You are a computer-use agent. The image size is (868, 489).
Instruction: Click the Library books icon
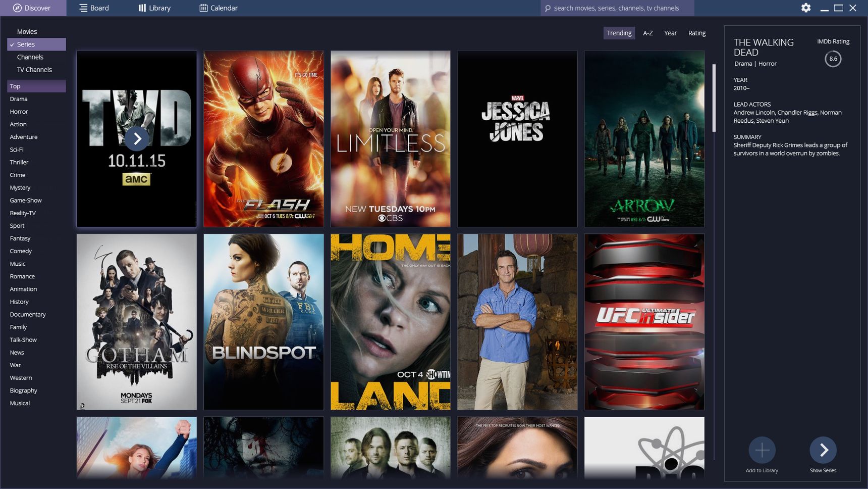[142, 8]
